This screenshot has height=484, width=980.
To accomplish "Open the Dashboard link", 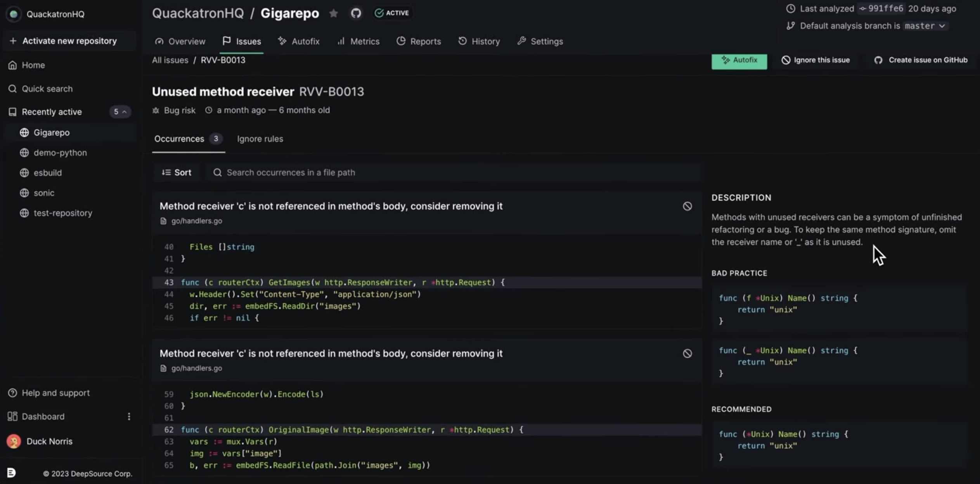I will 43,417.
